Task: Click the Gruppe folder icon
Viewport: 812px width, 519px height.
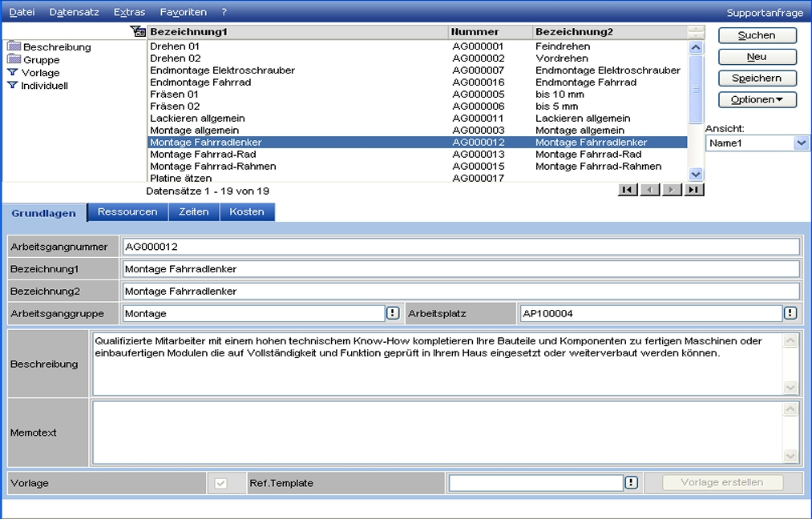Action: (14, 59)
